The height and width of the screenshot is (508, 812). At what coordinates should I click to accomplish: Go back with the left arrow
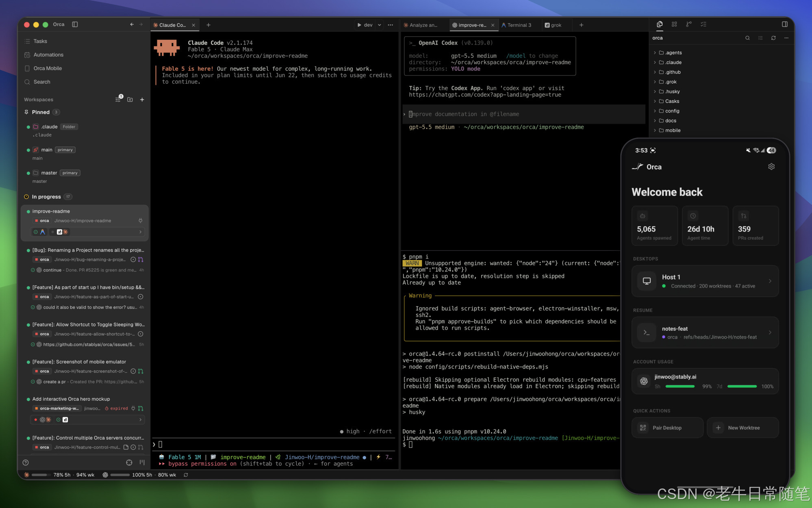point(132,24)
